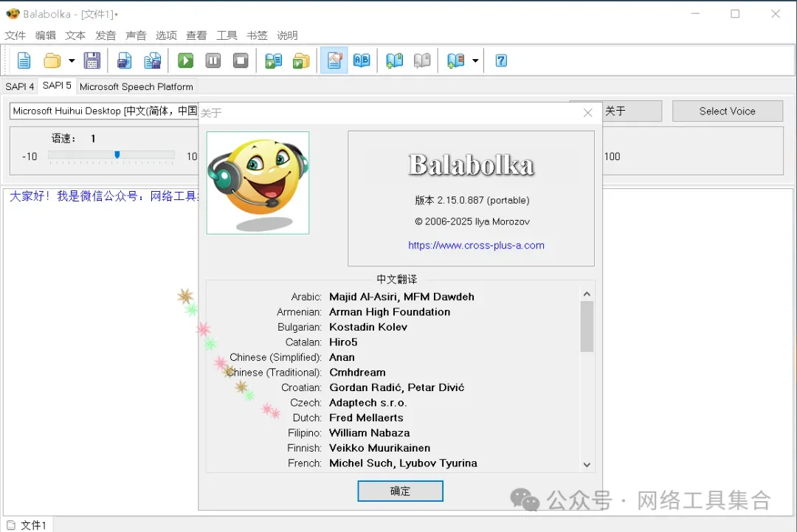Click the floppy disk save icon
The width and height of the screenshot is (797, 532).
tap(92, 61)
